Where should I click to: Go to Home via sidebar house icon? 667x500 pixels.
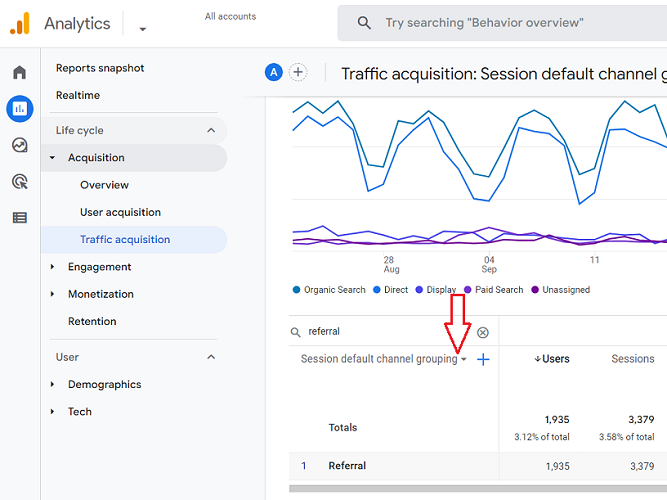(20, 72)
